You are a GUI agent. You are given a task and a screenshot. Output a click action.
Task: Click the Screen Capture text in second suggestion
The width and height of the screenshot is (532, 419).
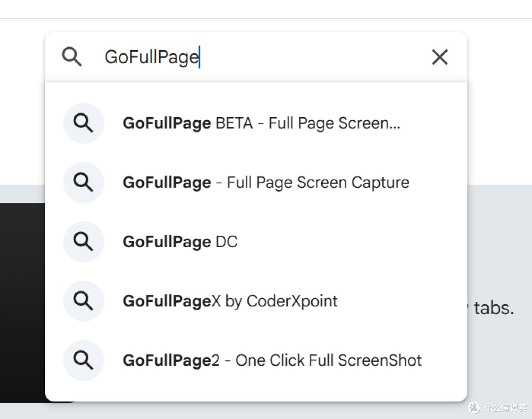[x=353, y=182]
